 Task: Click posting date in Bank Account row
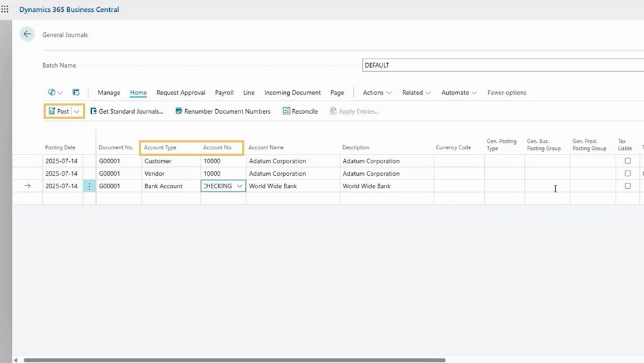62,186
